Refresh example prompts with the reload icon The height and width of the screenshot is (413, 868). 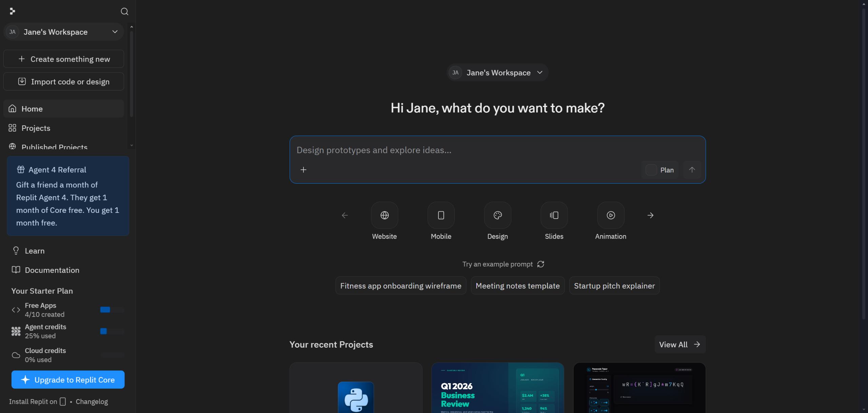point(540,264)
